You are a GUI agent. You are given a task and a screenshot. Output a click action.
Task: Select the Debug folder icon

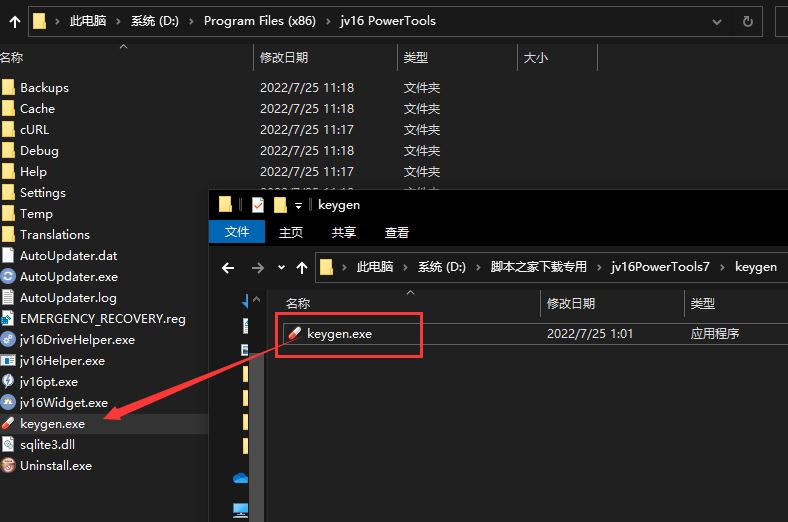coord(8,151)
